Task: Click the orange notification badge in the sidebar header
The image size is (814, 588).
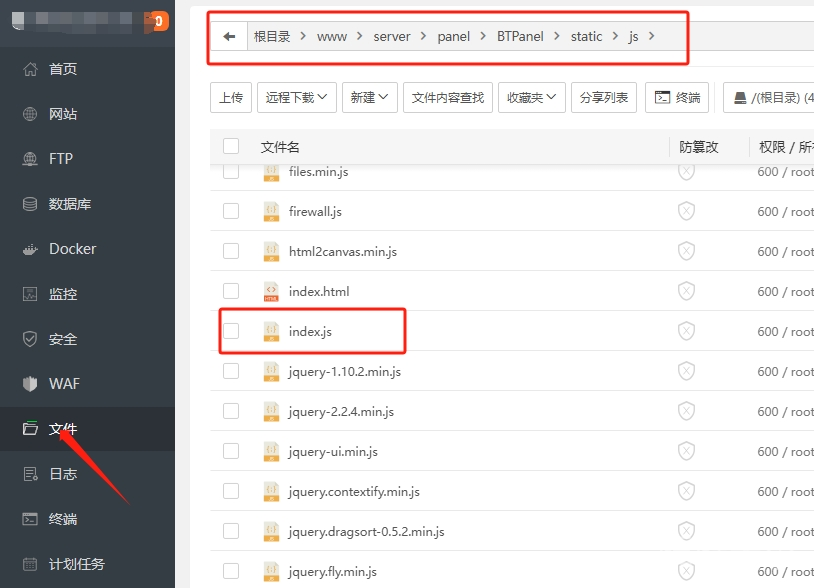Action: (x=158, y=21)
